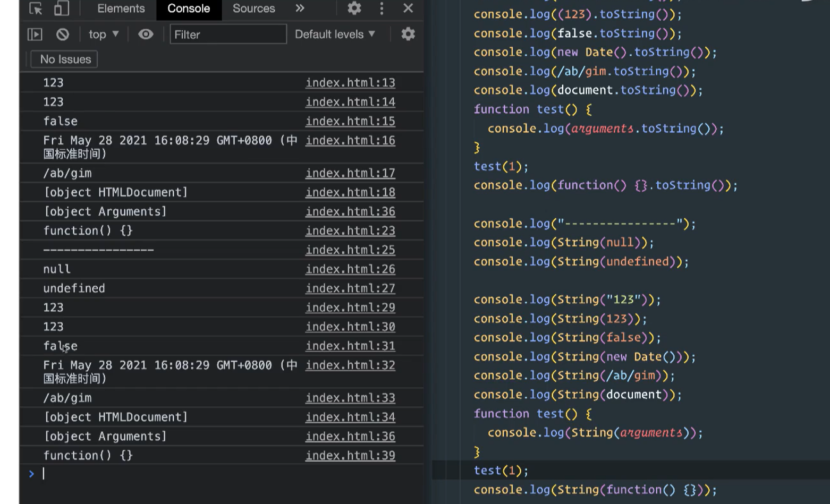Clear the console with the ban icon
Image resolution: width=830 pixels, height=504 pixels.
[x=63, y=35]
